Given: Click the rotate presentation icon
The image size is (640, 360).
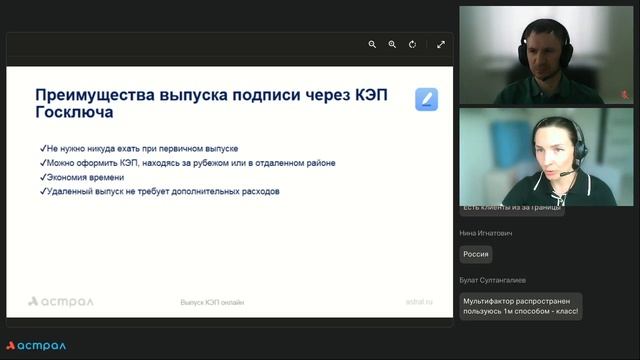Looking at the screenshot, I should click(412, 44).
